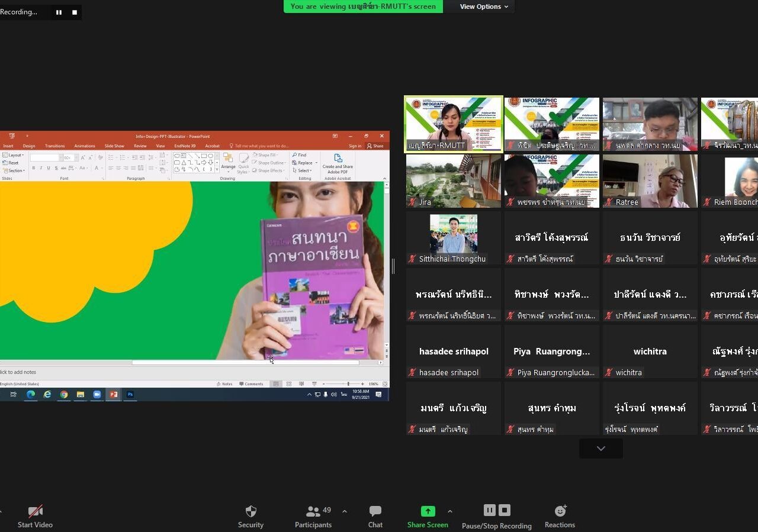Click the Chrome taskbar icon
The width and height of the screenshot is (758, 532).
pyautogui.click(x=63, y=394)
